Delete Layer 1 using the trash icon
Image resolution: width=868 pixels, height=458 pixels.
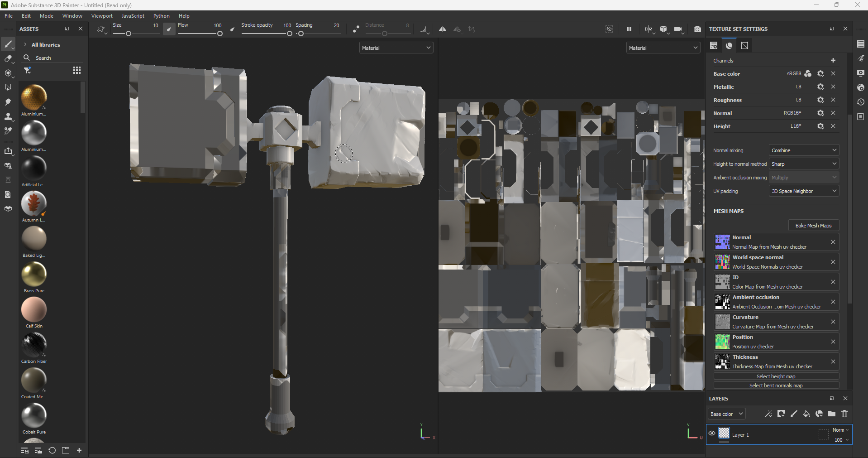click(x=844, y=414)
